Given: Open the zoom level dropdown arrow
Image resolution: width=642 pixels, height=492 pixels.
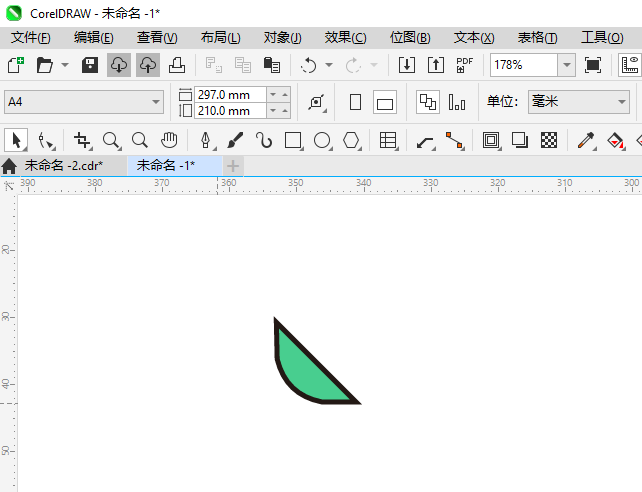Looking at the screenshot, I should click(567, 65).
